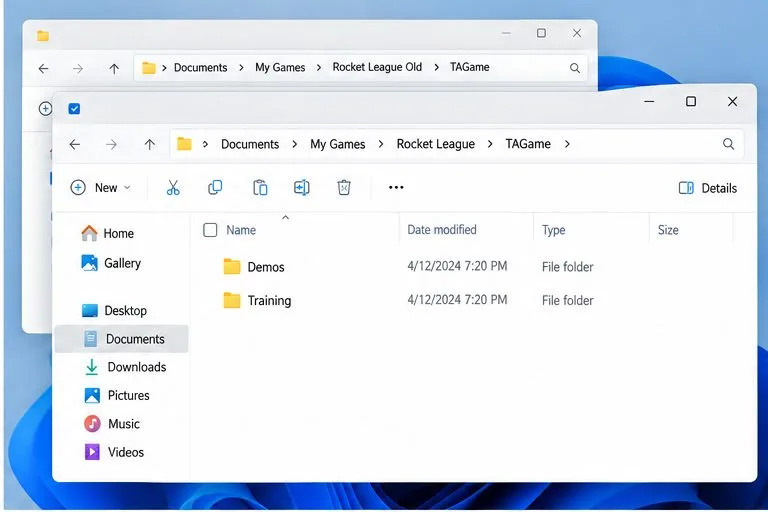Open Videos in the sidebar
The width and height of the screenshot is (768, 512).
click(114, 452)
